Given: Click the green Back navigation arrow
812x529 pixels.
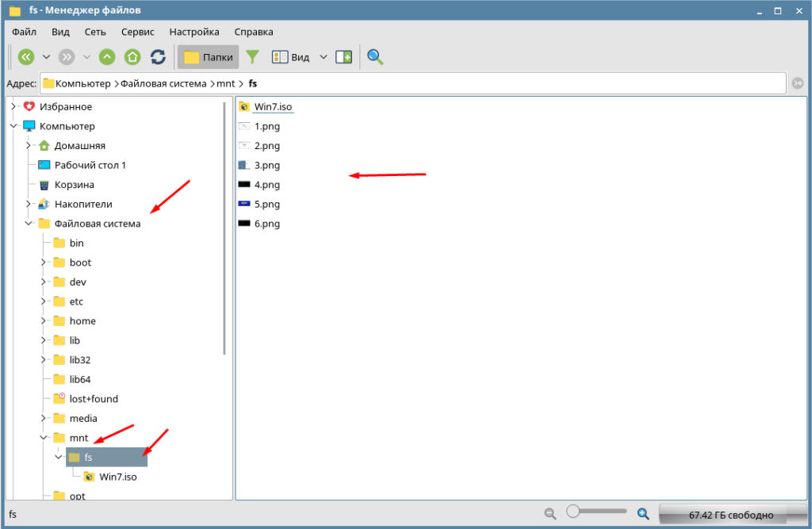Looking at the screenshot, I should pyautogui.click(x=26, y=57).
